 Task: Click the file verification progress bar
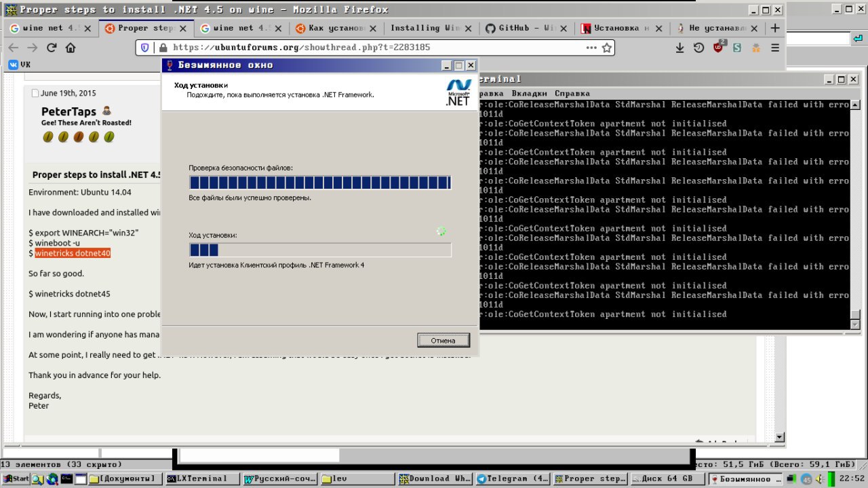[320, 183]
